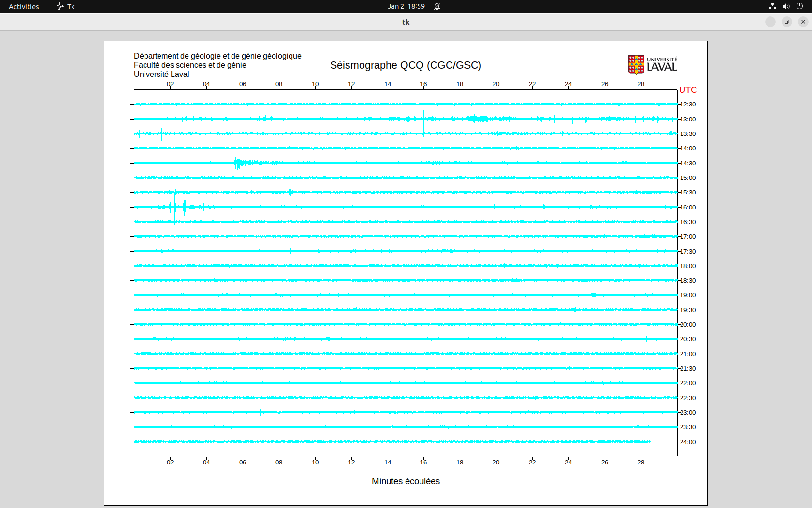
Task: Click the 20 tick on bottom axis
Action: click(x=496, y=463)
